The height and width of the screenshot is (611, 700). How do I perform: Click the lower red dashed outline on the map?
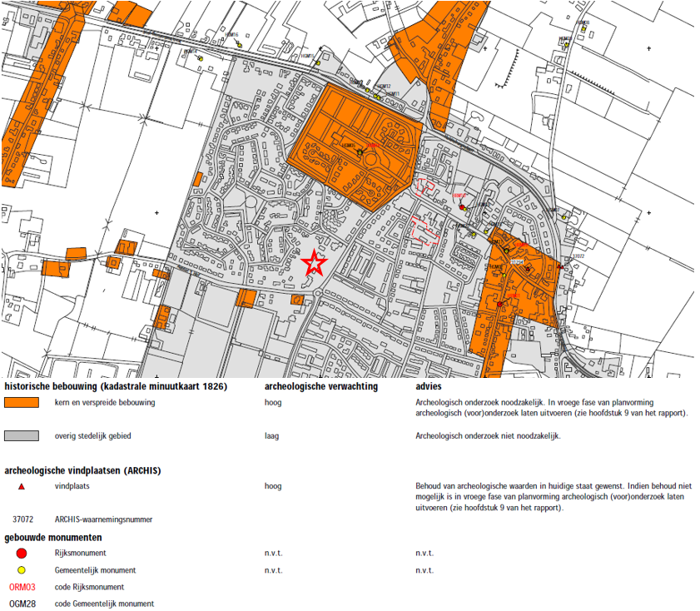coord(424,231)
